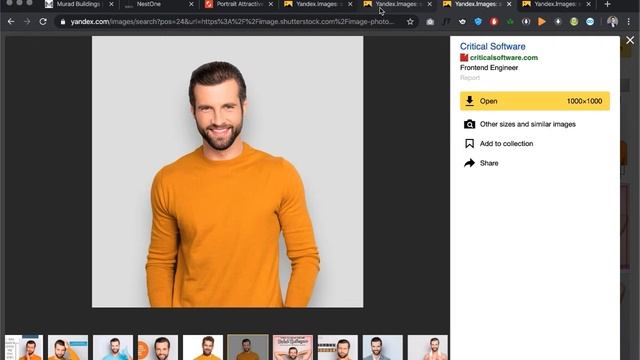Select the shirtless man thumbnail at strip end
640x360 pixels.
(x=427, y=347)
